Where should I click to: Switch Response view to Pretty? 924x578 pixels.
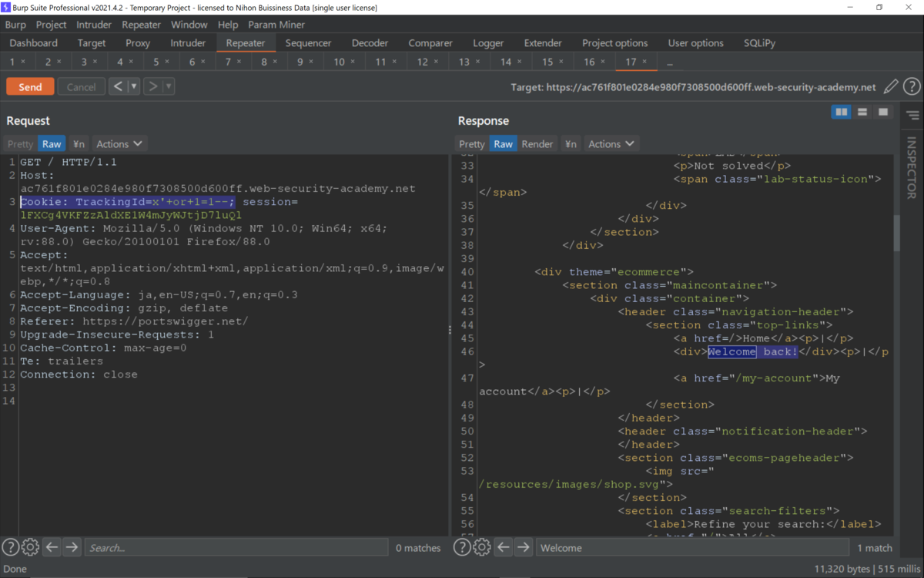point(472,144)
